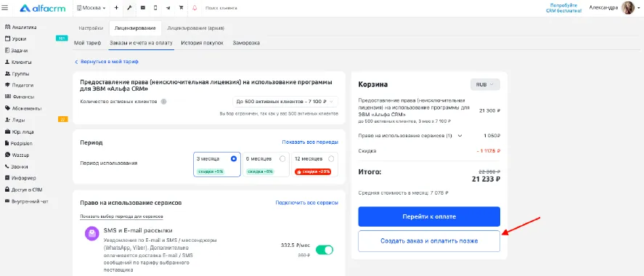Click Показать выбор периода для сервисов link
Screen dimensions: 644x276
click(x=122, y=216)
